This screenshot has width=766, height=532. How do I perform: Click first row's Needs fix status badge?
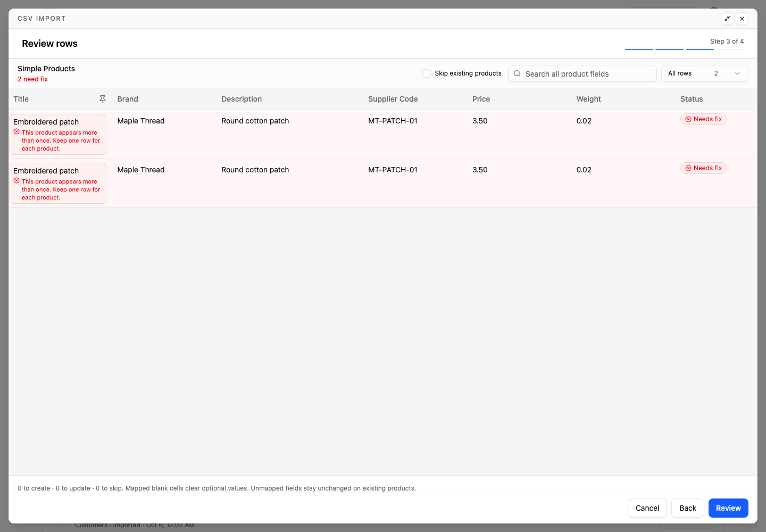703,119
